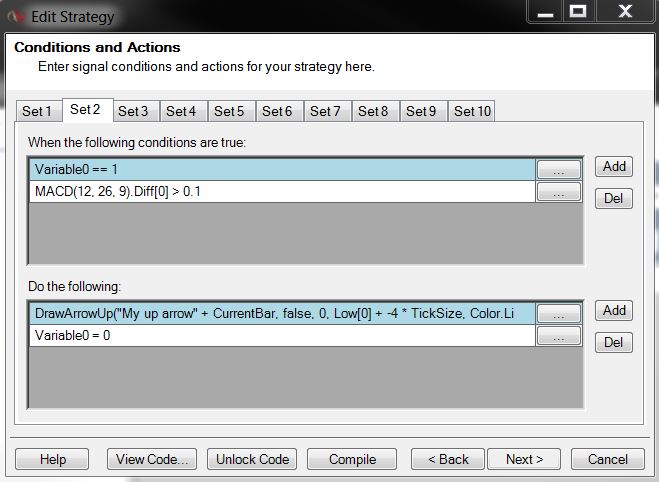Open the Set 9 tab

pyautogui.click(x=423, y=111)
